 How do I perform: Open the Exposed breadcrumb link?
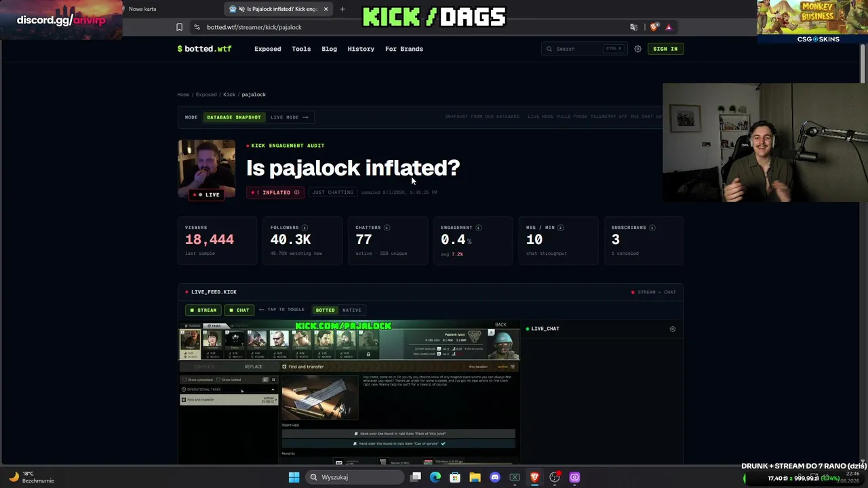click(x=206, y=95)
